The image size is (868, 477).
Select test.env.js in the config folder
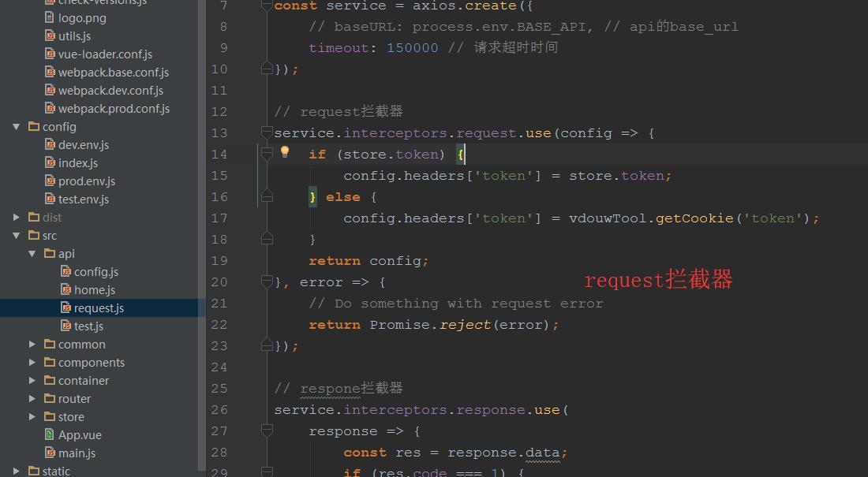tap(83, 199)
